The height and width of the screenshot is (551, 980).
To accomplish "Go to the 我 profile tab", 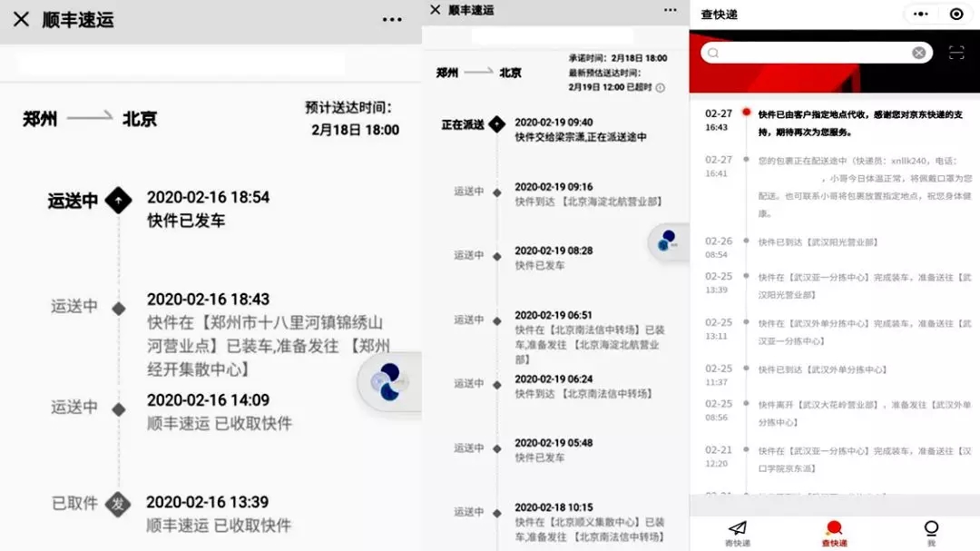I will coord(931,532).
